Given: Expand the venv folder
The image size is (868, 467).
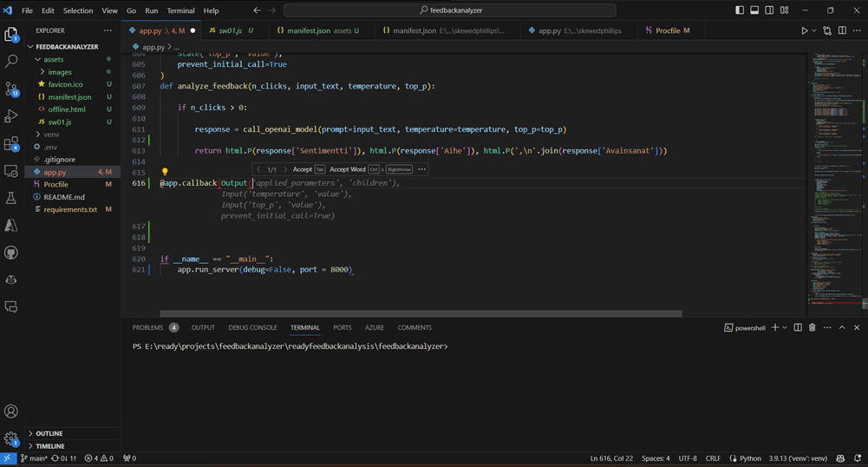Looking at the screenshot, I should click(50, 135).
